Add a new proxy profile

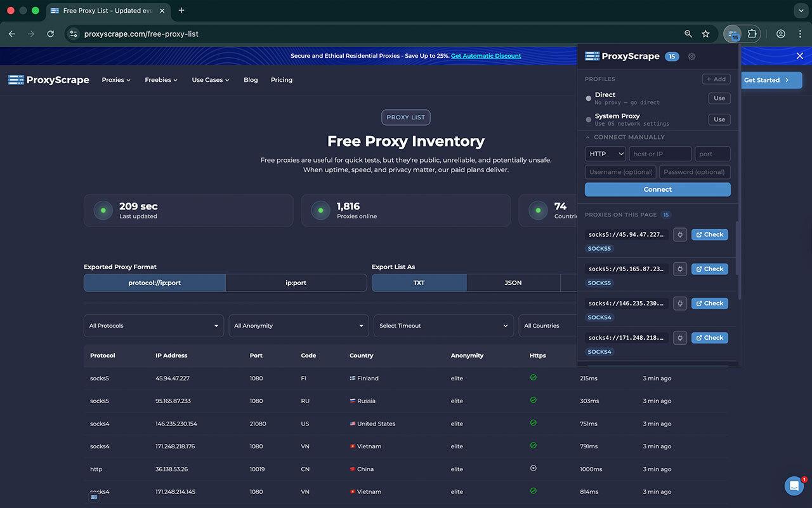(x=716, y=79)
